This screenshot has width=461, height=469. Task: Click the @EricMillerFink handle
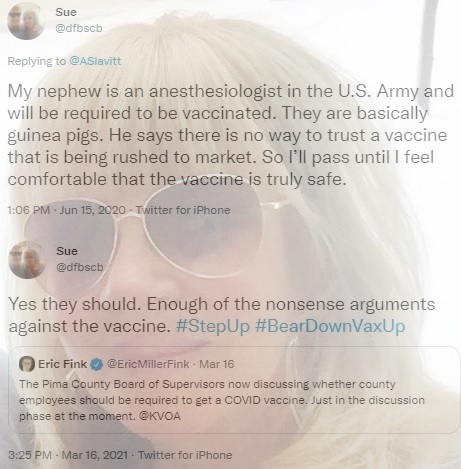tap(148, 364)
